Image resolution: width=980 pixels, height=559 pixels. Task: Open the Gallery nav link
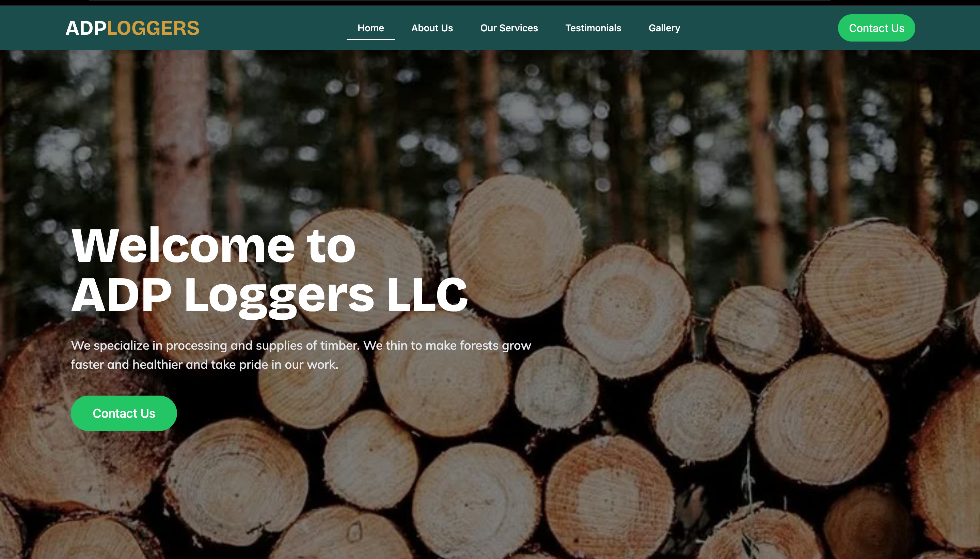coord(664,28)
